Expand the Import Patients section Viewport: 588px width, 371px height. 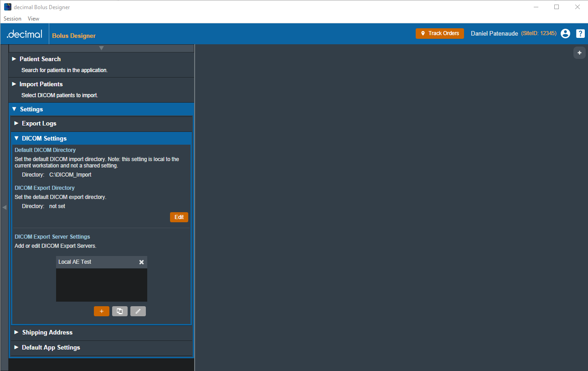coord(41,84)
